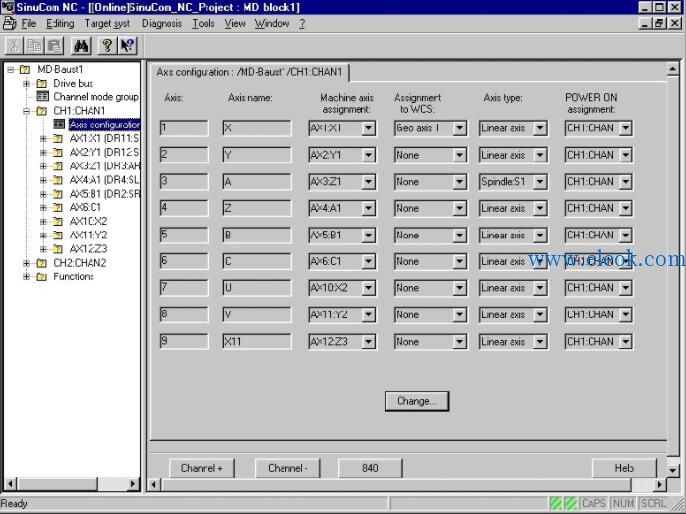The image size is (686, 514).
Task: Click the Help question mark toolbar icon
Action: point(107,45)
